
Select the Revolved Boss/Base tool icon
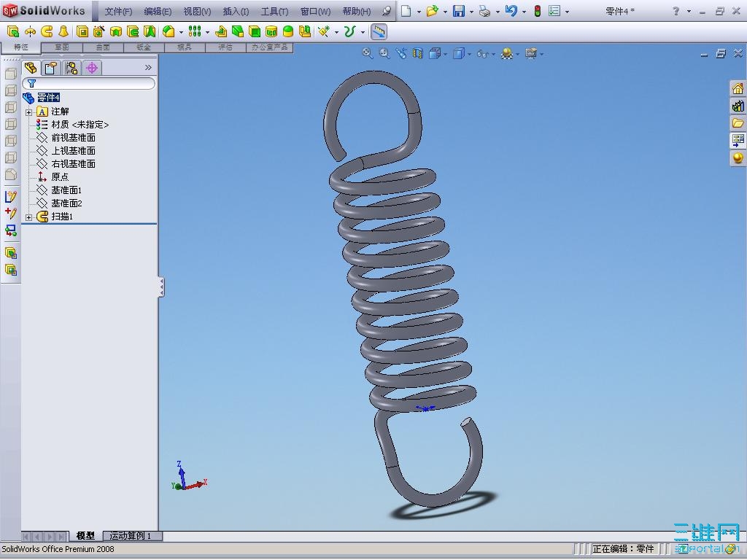click(x=30, y=32)
